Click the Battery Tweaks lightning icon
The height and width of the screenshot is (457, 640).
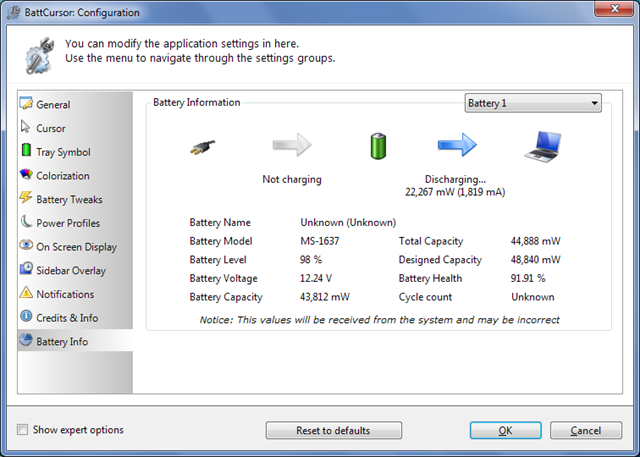pos(26,197)
